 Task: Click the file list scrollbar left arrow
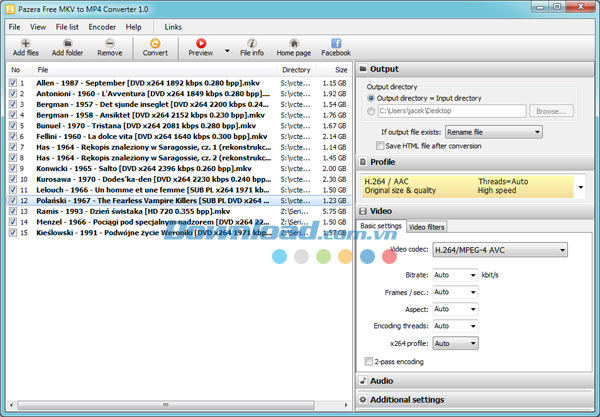(11, 405)
